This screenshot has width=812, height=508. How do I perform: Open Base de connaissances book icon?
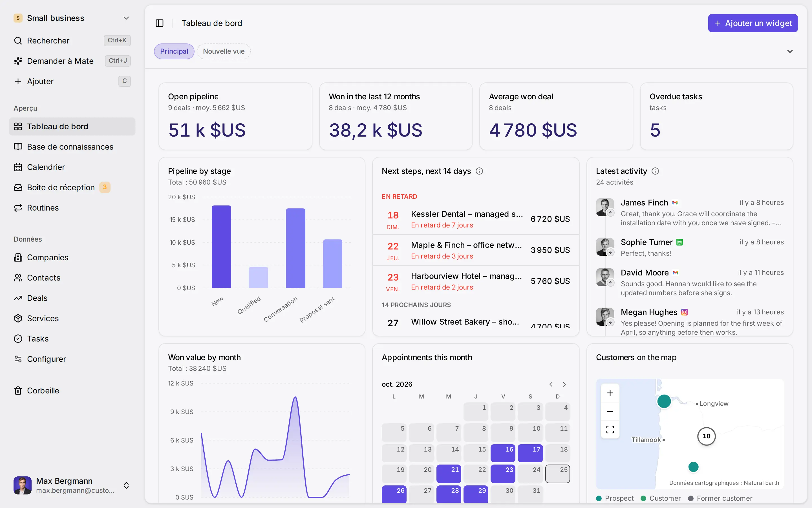click(18, 147)
